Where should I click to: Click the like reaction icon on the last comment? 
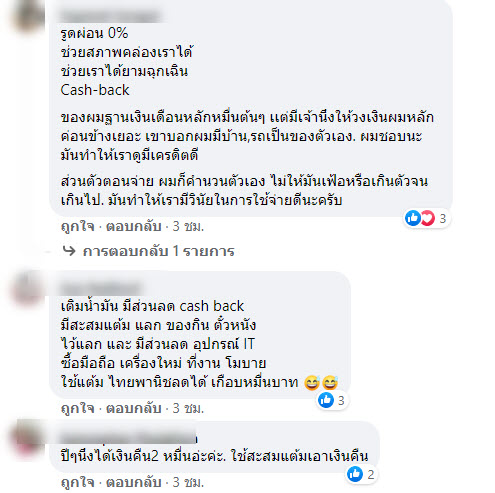[355, 474]
